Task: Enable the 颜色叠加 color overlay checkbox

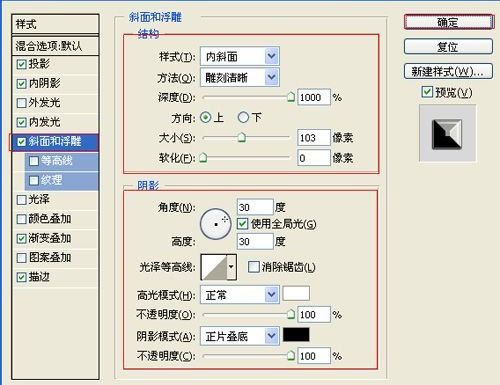Action: tap(21, 219)
